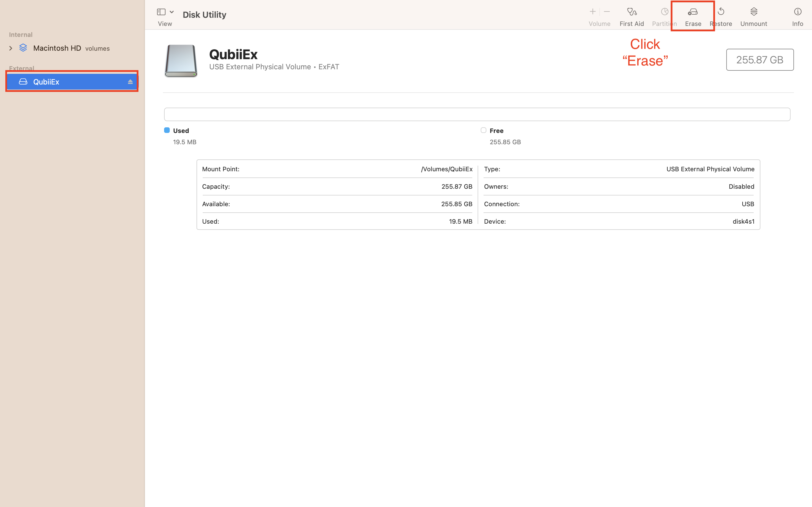Click the Erase toolbar icon

693,16
